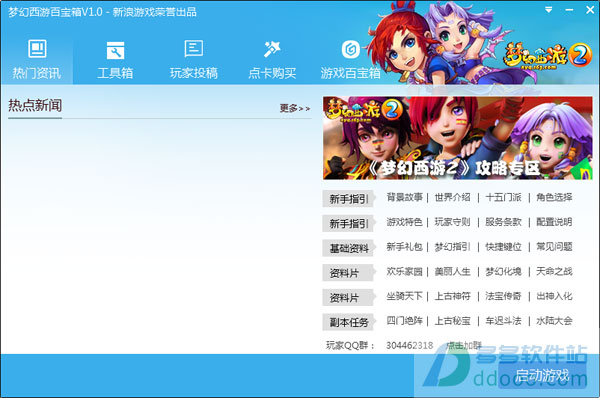Screen dimensions: 600x398
Task: Open the 快捷键位 link
Action: click(503, 247)
